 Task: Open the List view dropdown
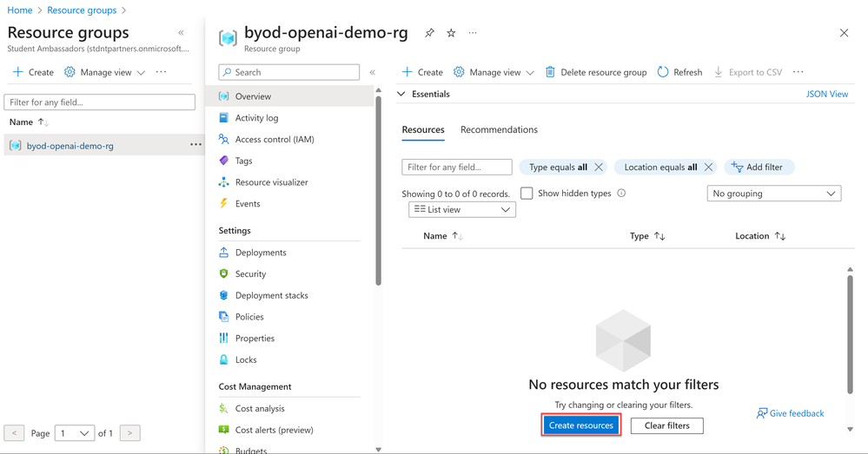pos(461,209)
